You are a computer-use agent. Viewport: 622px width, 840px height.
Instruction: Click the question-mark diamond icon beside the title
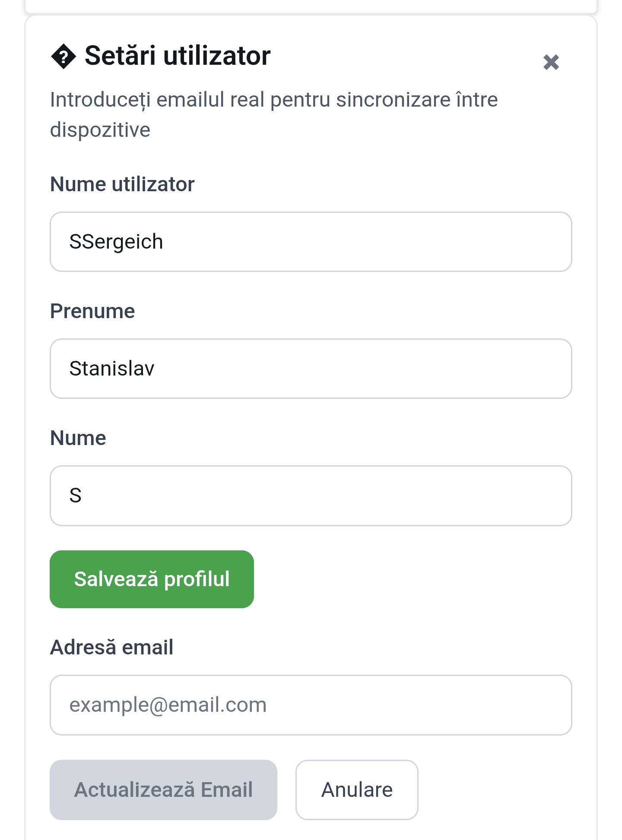[63, 57]
